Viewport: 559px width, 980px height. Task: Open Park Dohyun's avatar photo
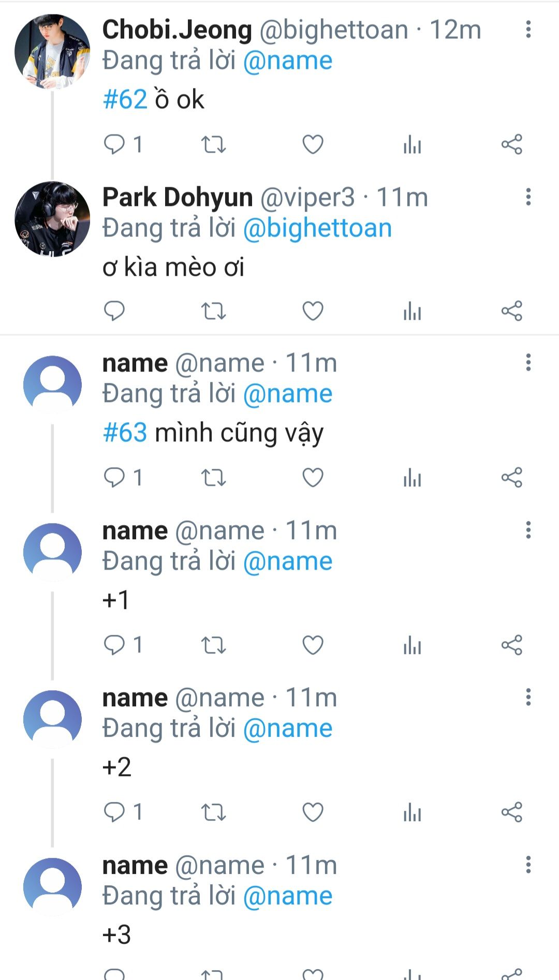point(52,219)
